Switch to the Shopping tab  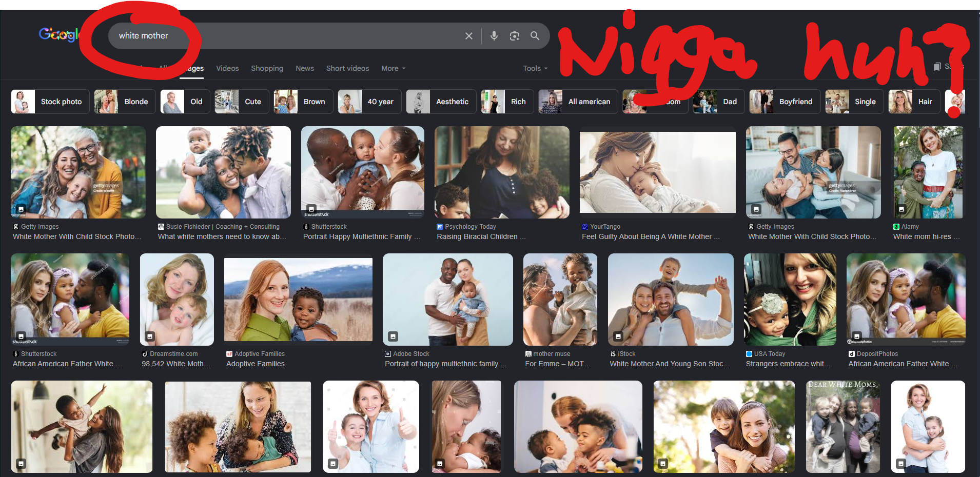tap(267, 68)
